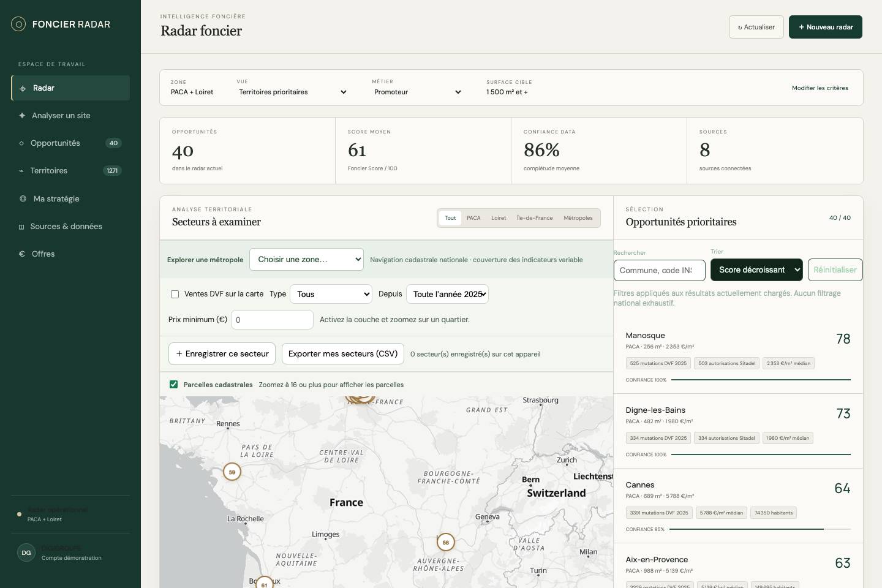Show the Métropoles tab
Viewport: 882px width, 588px height.
coord(578,218)
